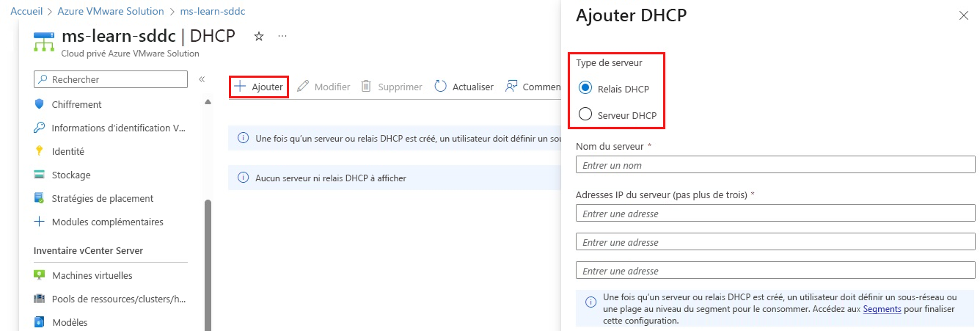Screen dimensions: 980x331
Task: Open the ellipsis more options menu
Action: coord(282,36)
